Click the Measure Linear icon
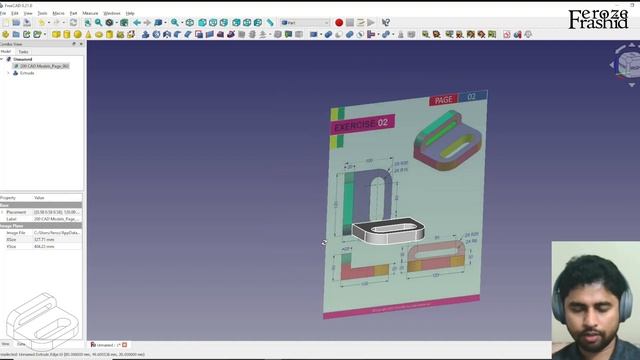Screen dimensions: 640x360 pos(426,35)
